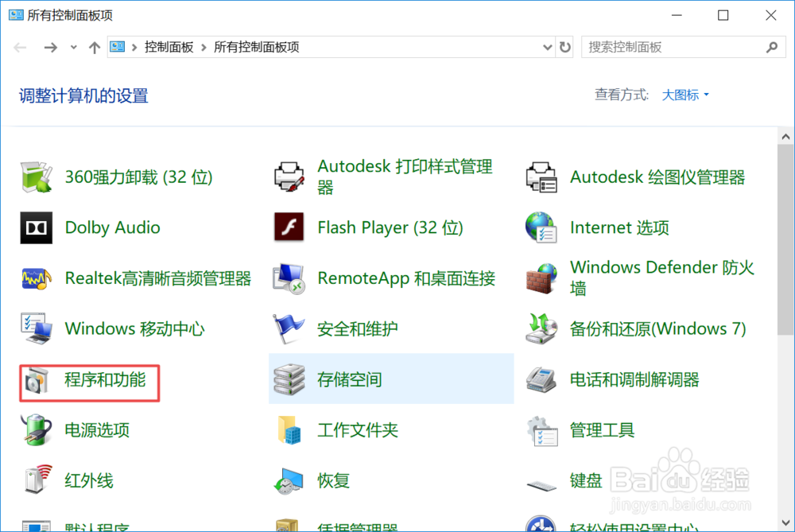Click the refresh icon beside address bar
Viewport: 795px width, 532px height.
[x=564, y=47]
